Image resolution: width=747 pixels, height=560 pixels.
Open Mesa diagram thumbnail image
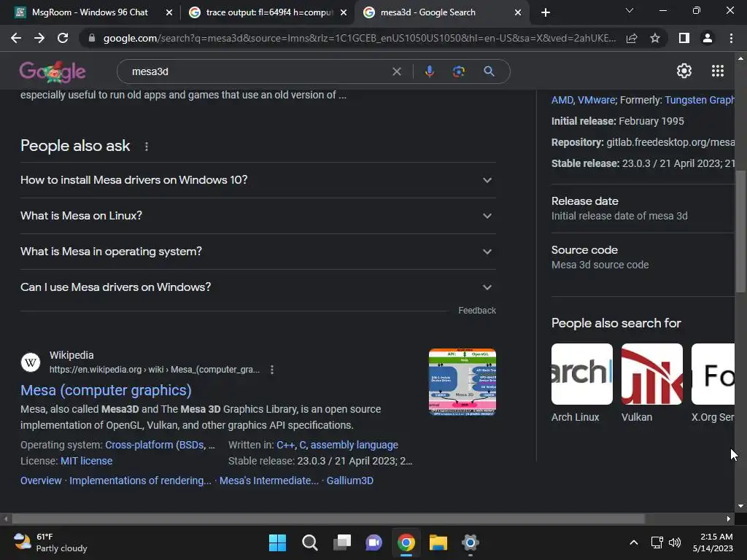click(462, 382)
